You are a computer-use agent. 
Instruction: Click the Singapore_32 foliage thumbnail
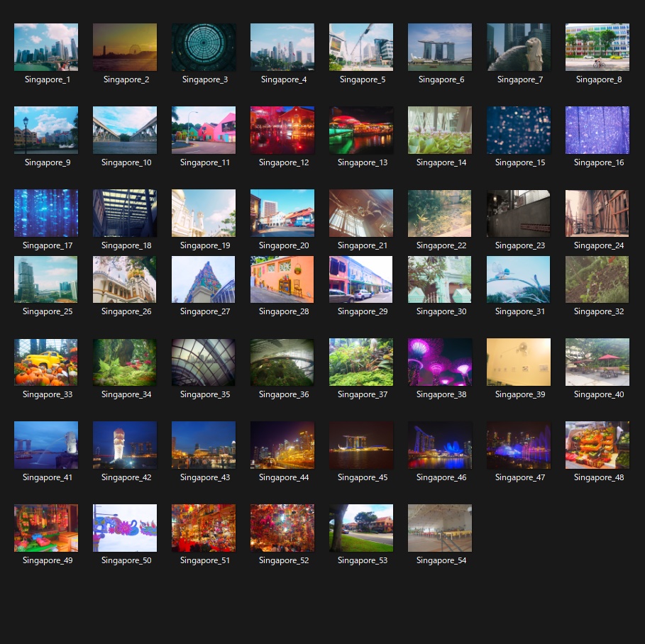[x=597, y=279]
